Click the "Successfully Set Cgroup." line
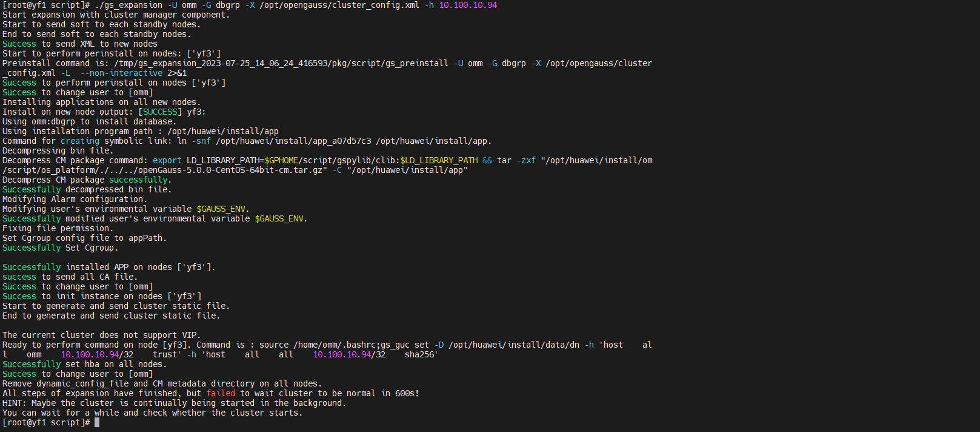 [x=61, y=248]
